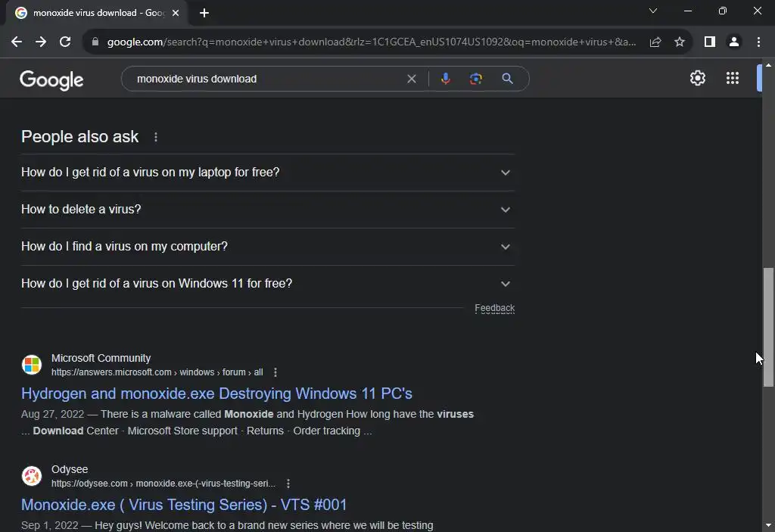Click the odysee.com URL breadcrumb
The image size is (775, 532).
[163, 484]
